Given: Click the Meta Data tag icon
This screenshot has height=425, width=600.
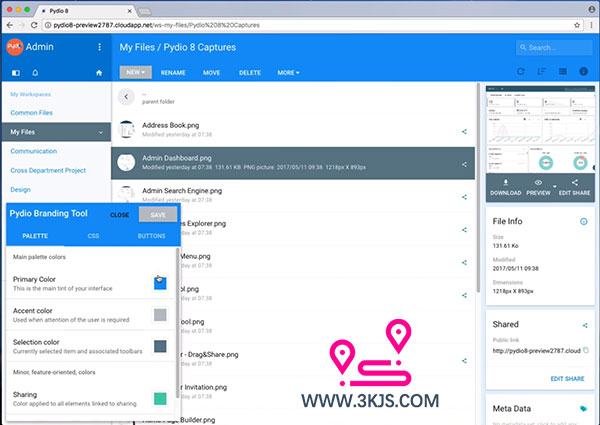Looking at the screenshot, I should click(x=583, y=409).
